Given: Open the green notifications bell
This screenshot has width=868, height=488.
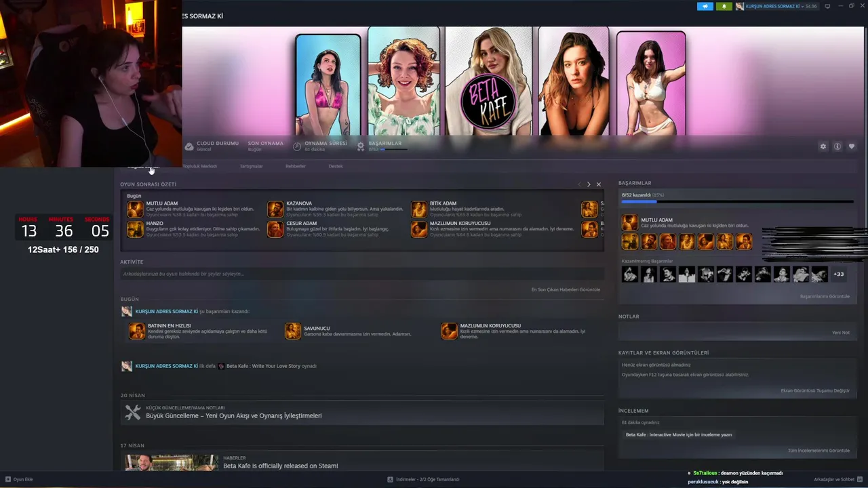Looking at the screenshot, I should [x=724, y=6].
